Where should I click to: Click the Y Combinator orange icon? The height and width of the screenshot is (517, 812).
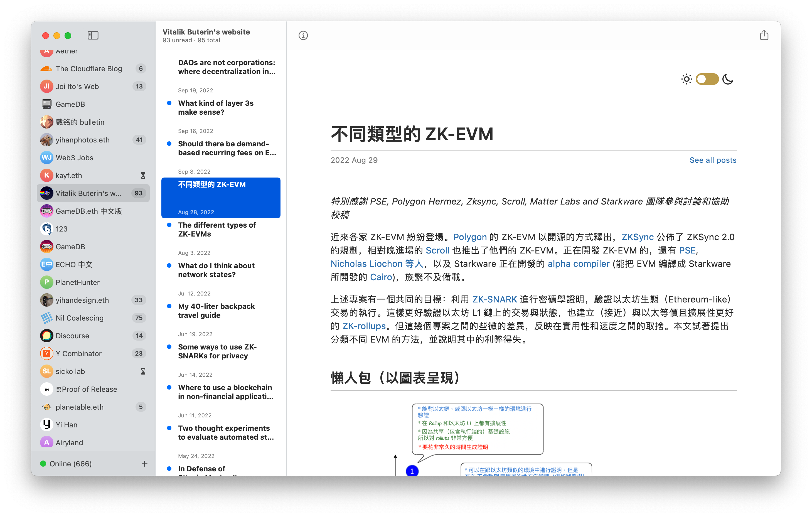46,353
